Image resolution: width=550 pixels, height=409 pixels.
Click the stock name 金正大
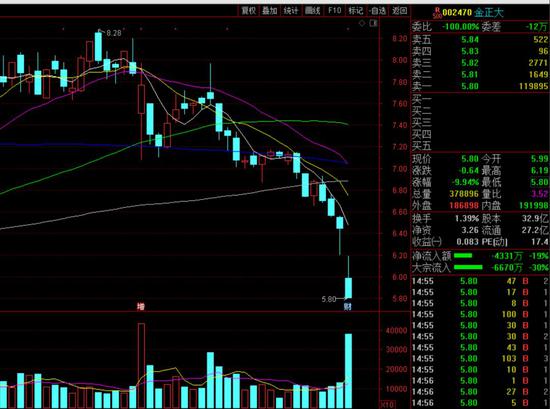point(489,13)
